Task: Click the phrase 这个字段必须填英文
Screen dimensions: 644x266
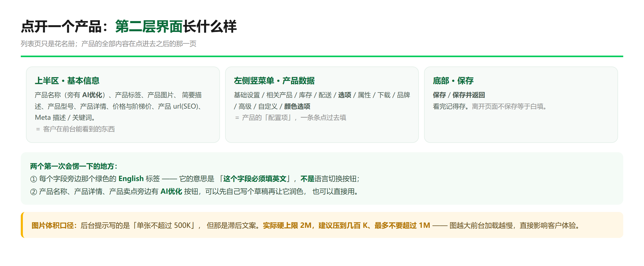Action: (x=255, y=179)
